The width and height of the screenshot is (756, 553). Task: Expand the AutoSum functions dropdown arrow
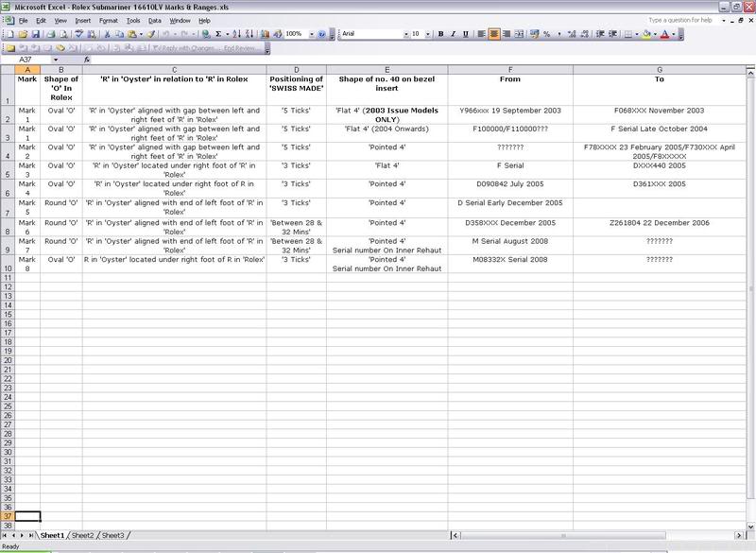click(x=227, y=34)
